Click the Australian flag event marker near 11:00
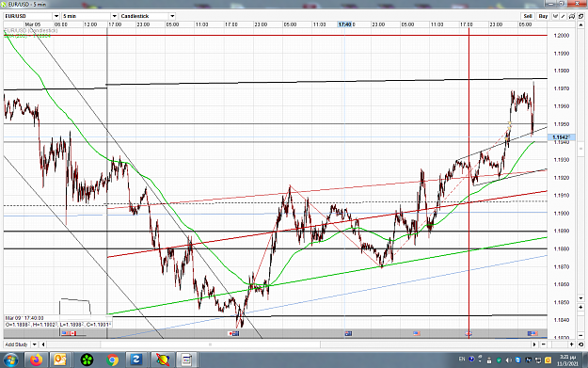The image size is (588, 368). 348,333
